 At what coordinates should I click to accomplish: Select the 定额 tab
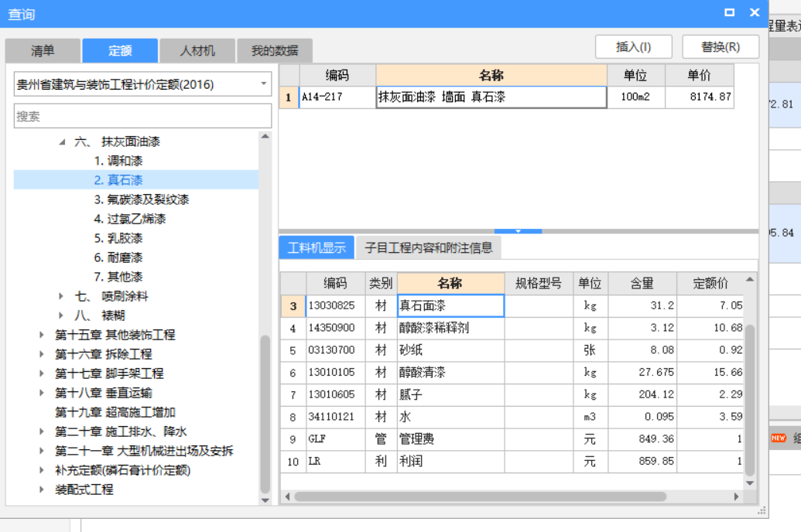120,50
